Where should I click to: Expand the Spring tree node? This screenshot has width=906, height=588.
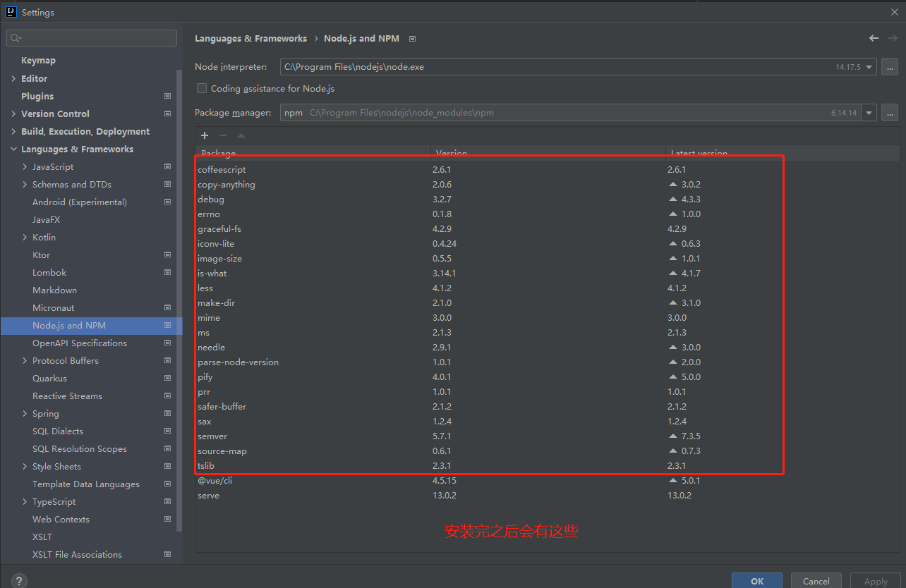(23, 413)
